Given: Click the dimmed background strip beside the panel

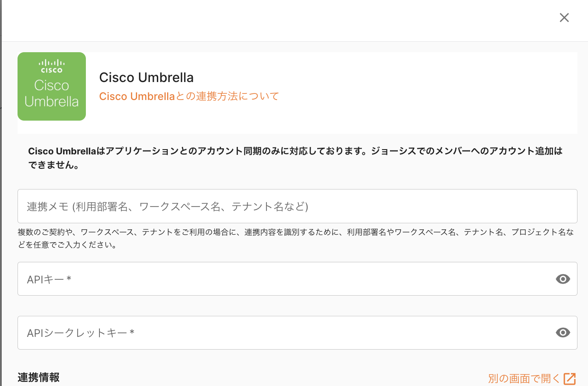Looking at the screenshot, I should point(1,193).
